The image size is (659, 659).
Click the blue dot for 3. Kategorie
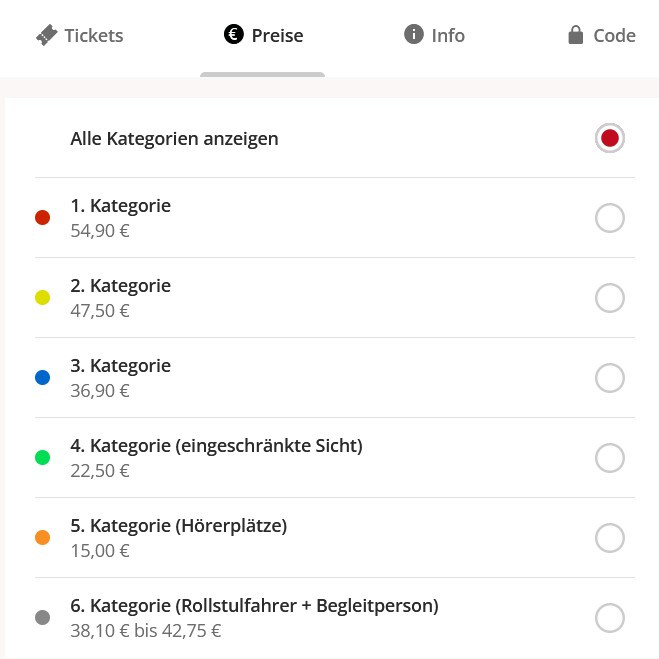pos(42,378)
